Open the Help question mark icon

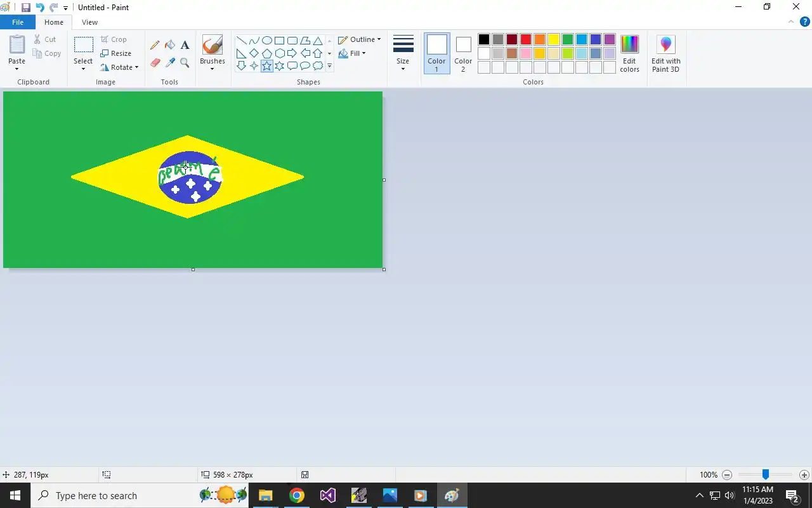tap(805, 22)
